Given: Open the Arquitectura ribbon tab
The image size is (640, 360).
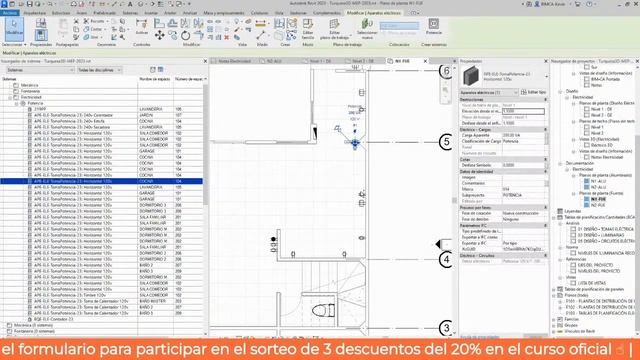Looking at the screenshot, I should (35, 13).
